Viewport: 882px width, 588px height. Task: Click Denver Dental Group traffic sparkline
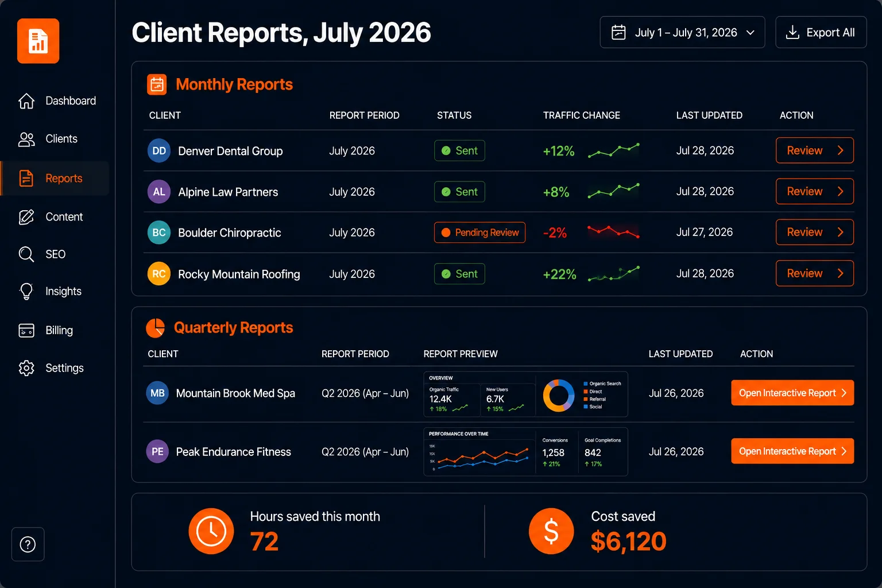[x=613, y=150]
